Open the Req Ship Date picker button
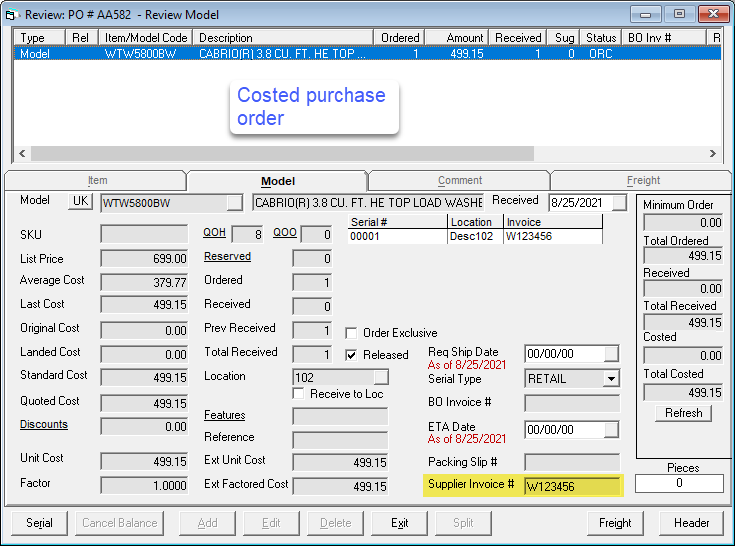735x546 pixels. point(611,354)
